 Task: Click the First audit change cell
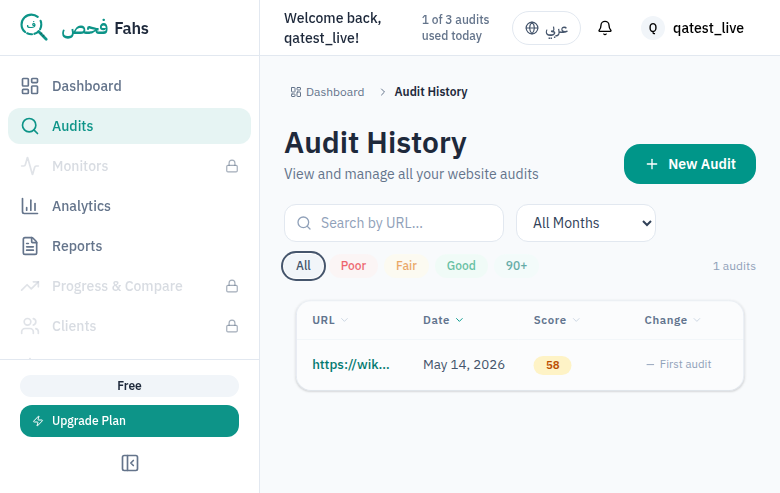[679, 365]
